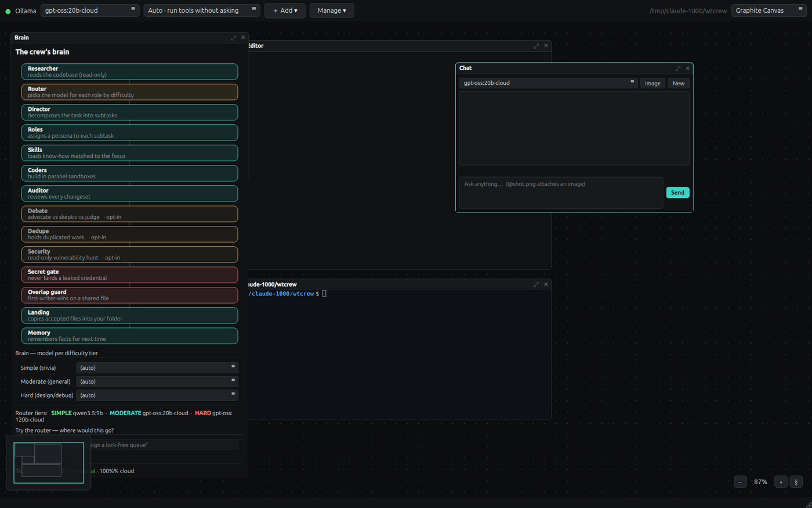The width and height of the screenshot is (812, 508).
Task: Open the Manage menu
Action: coord(332,10)
